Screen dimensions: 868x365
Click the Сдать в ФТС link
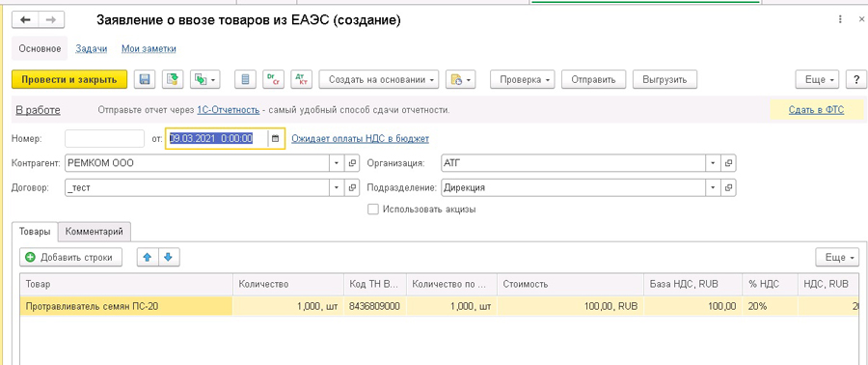(816, 110)
